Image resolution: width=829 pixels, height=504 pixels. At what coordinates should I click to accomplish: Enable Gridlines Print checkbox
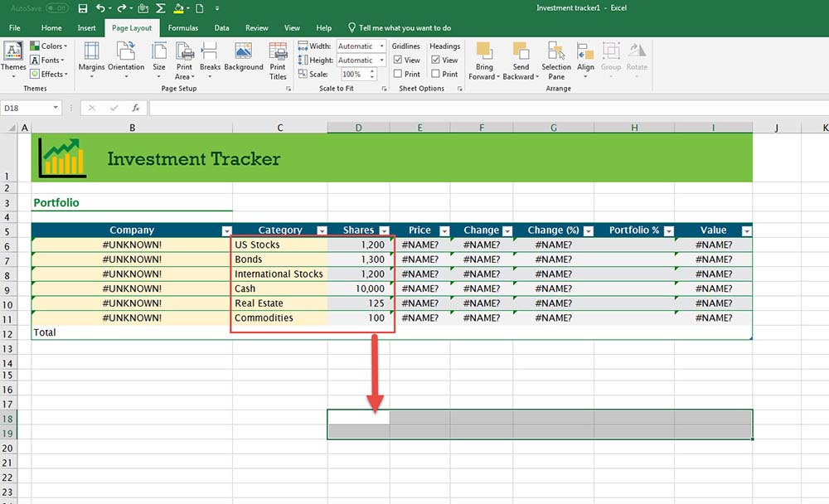398,74
